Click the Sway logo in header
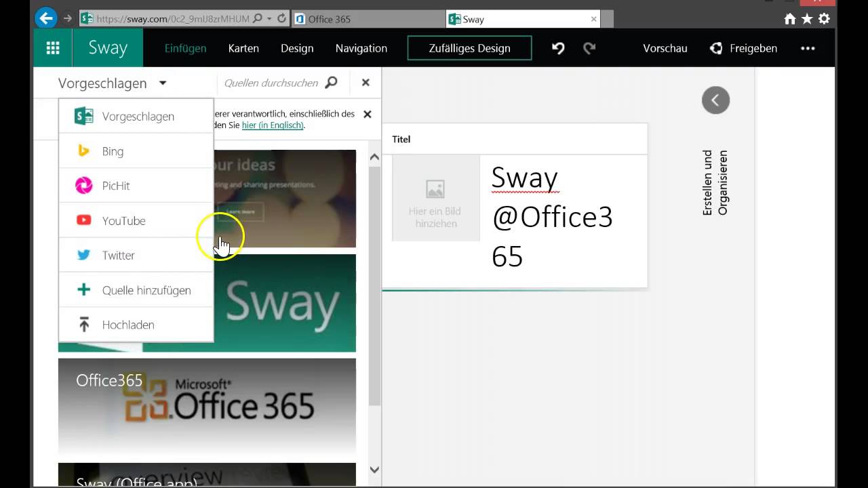Screen dimensions: 868x488 click(108, 48)
